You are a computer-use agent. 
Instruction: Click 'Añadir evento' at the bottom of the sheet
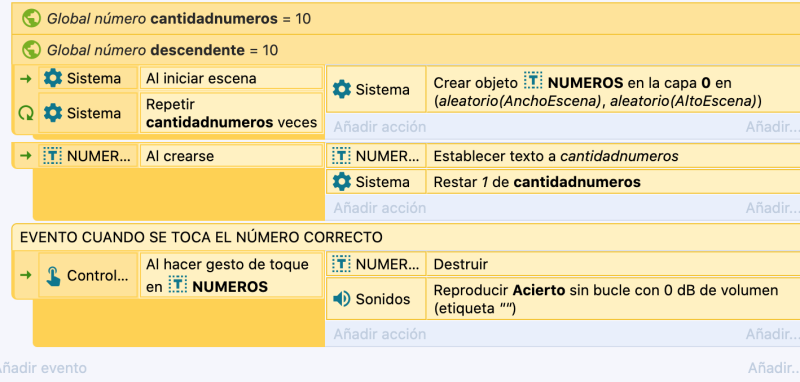point(43,368)
